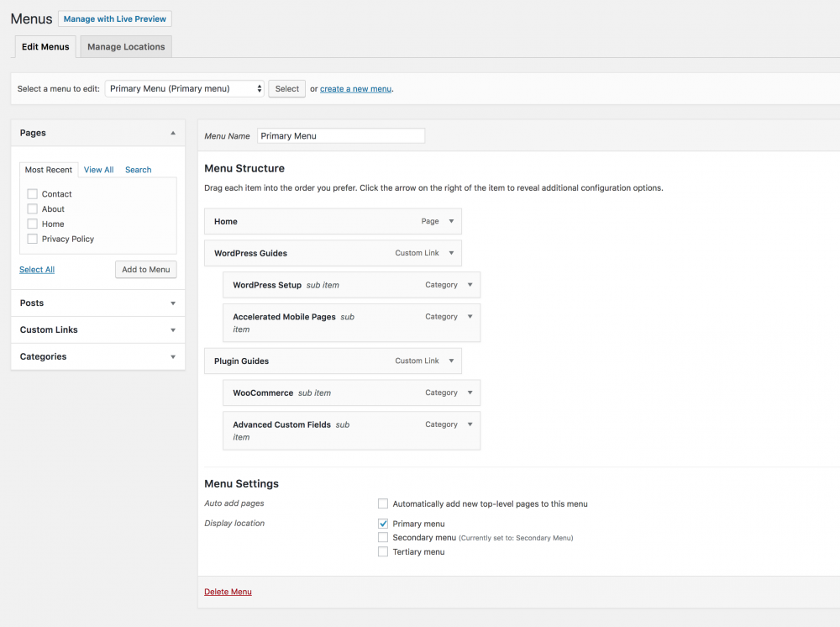Expand WordPress Guides menu item settings
The image size is (840, 627).
pyautogui.click(x=452, y=253)
